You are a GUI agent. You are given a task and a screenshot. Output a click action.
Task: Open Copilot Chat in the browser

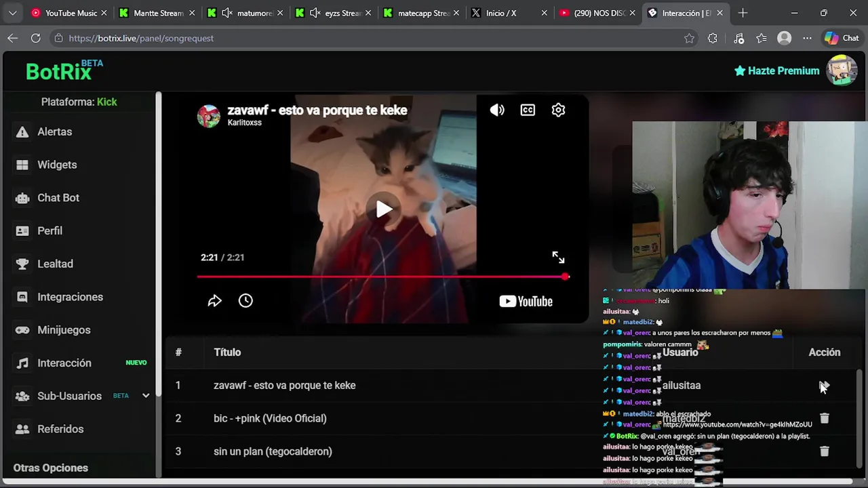click(842, 39)
